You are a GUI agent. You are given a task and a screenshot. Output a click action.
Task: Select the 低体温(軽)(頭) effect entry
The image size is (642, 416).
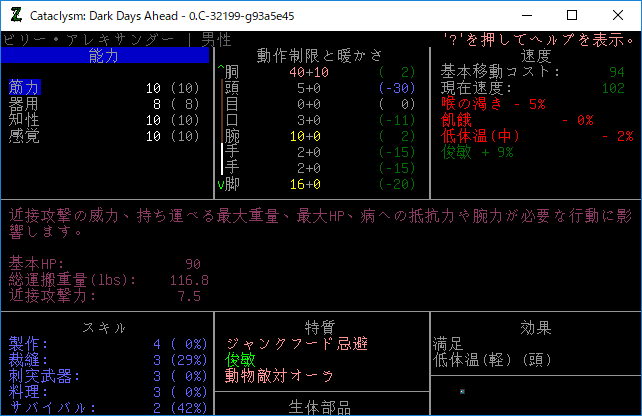pyautogui.click(x=487, y=360)
